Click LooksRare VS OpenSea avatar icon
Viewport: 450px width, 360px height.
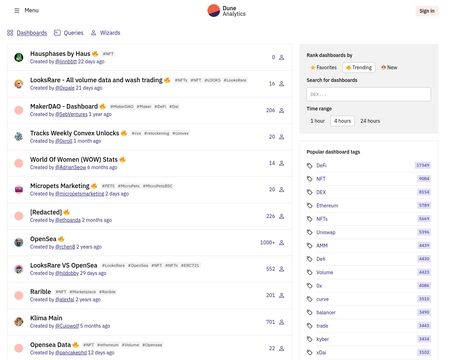[19, 269]
